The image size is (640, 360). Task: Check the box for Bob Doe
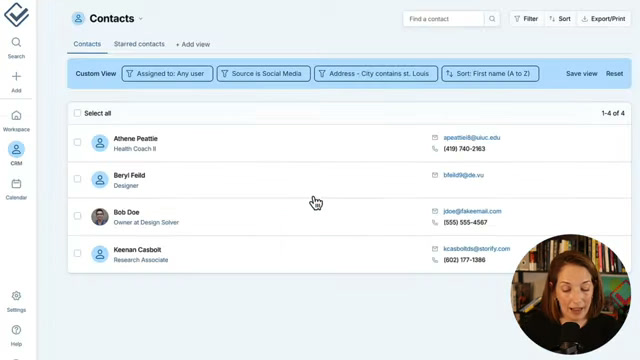77,216
